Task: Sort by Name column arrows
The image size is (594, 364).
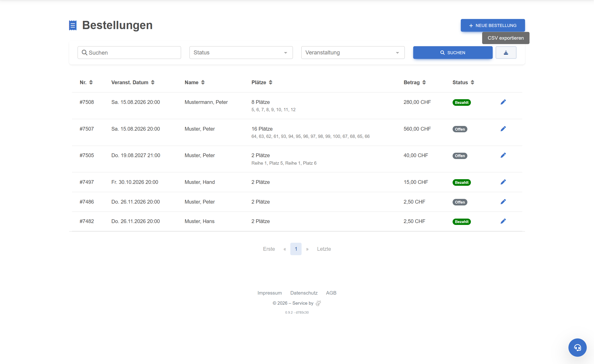Action: 203,83
